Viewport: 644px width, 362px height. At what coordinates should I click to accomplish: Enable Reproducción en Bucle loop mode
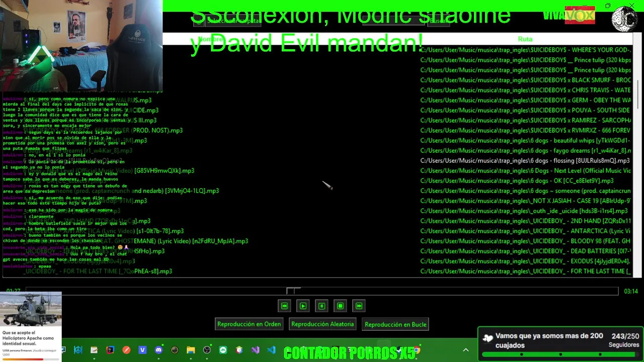click(x=395, y=324)
